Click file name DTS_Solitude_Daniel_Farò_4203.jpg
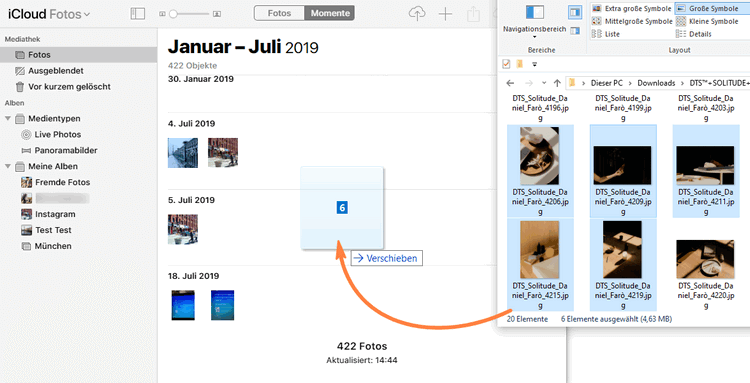The height and width of the screenshot is (383, 750). point(706,108)
